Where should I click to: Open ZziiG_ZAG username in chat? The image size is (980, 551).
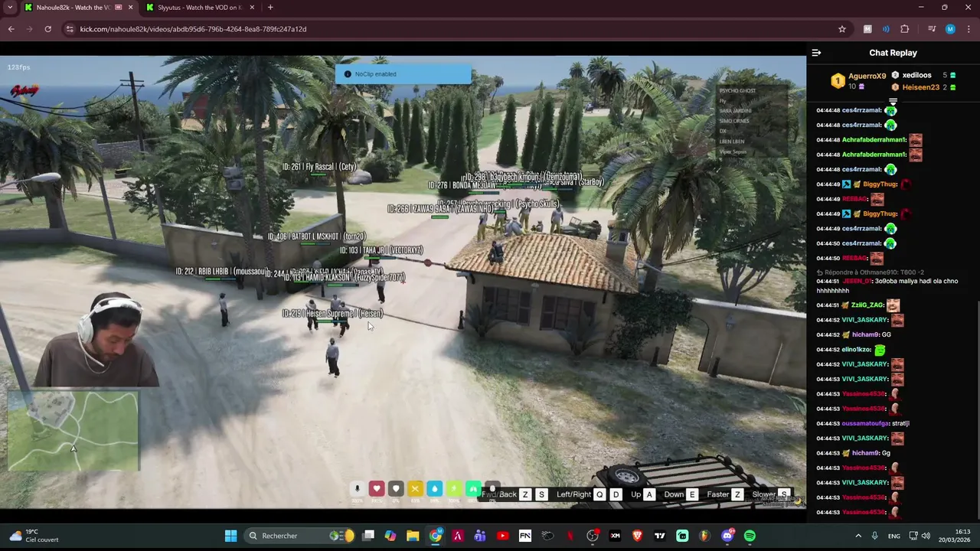pyautogui.click(x=867, y=305)
